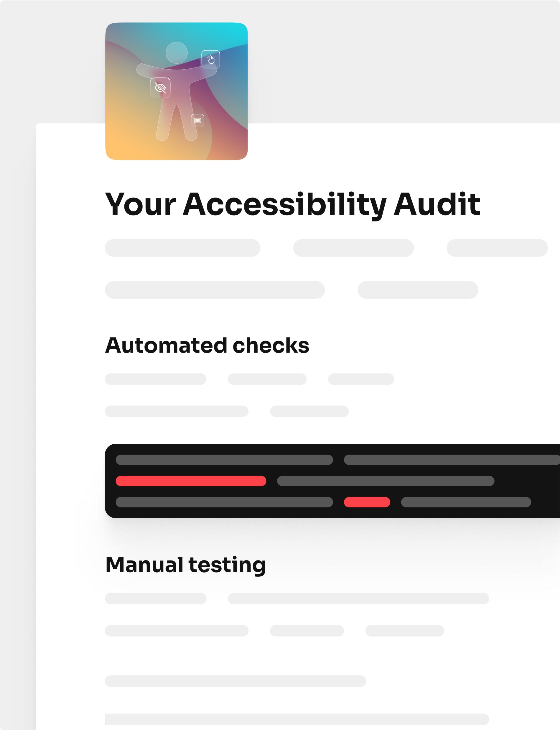Click the long red highlighted code bar
Viewport: 560px width, 730px height.
191,481
